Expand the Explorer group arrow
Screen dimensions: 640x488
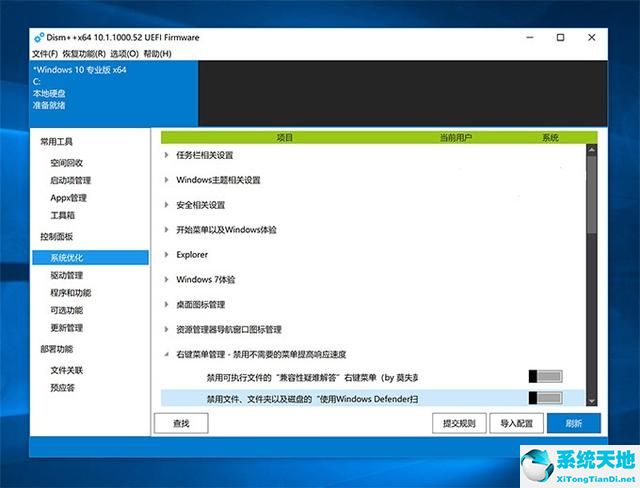coord(166,255)
